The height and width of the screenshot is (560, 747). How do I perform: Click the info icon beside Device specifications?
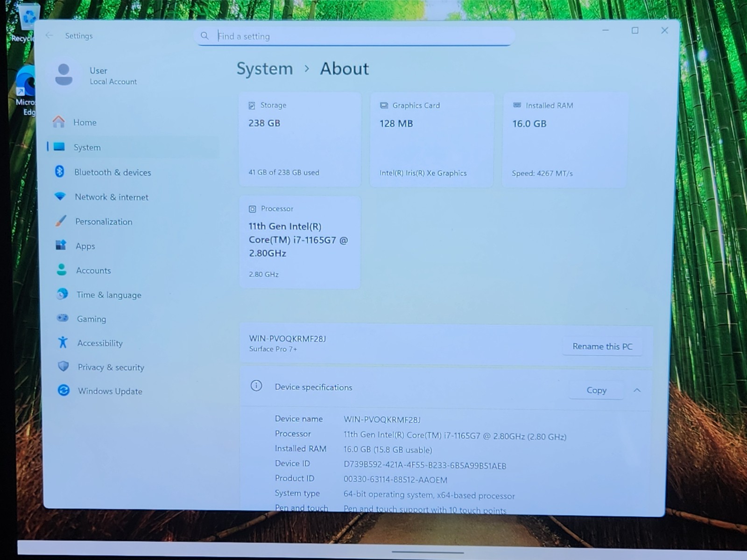point(256,385)
